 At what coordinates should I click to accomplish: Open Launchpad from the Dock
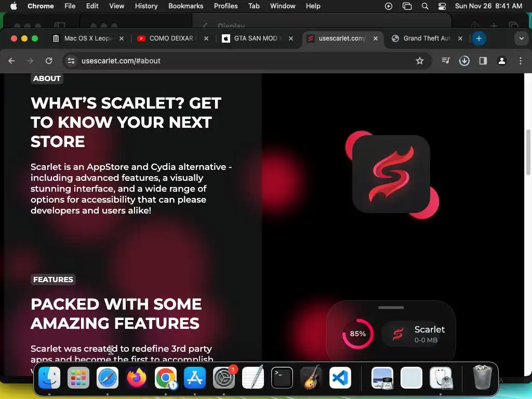tap(78, 378)
